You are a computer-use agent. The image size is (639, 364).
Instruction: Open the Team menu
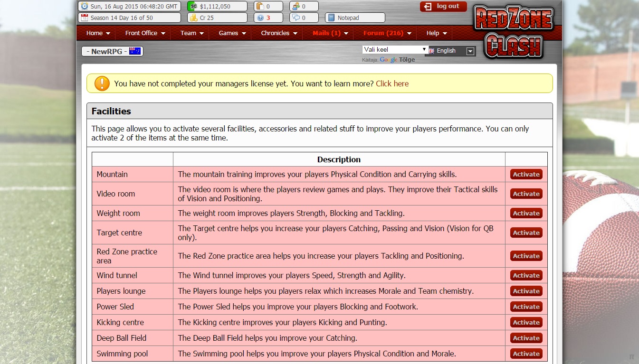(x=192, y=33)
